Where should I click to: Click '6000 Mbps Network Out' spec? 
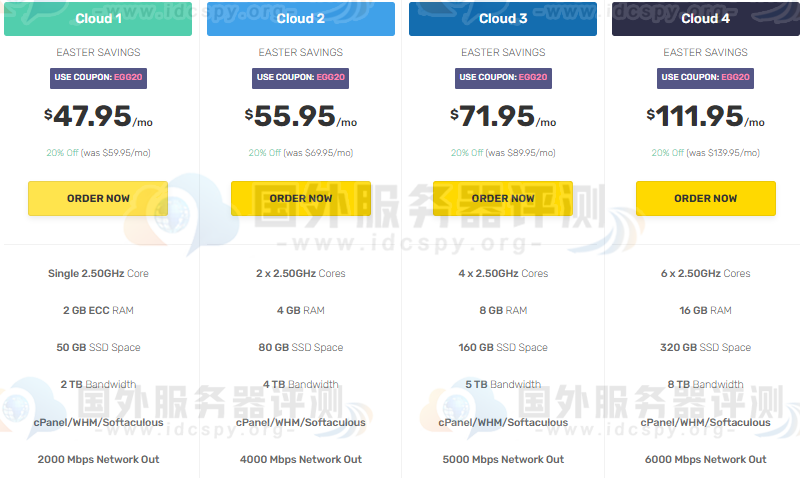706,459
